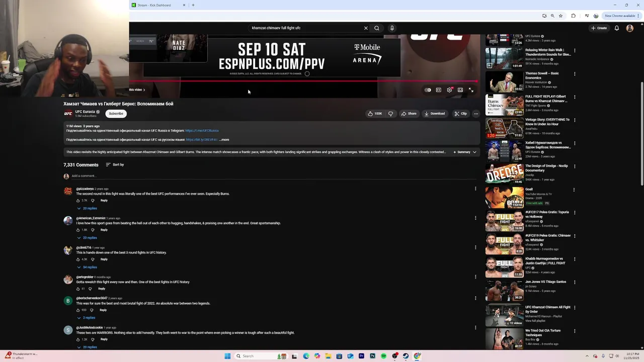
Task: Download the video
Action: (x=435, y=114)
